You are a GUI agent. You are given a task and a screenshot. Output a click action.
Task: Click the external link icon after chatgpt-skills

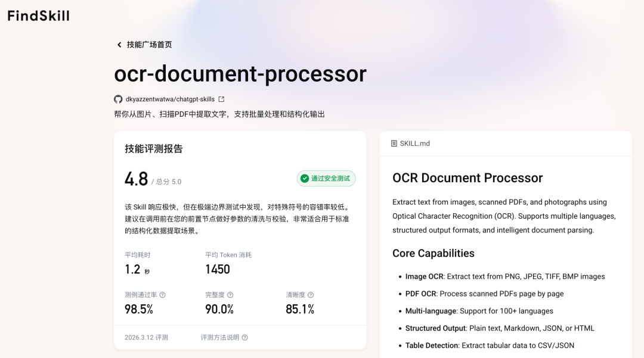pos(221,99)
